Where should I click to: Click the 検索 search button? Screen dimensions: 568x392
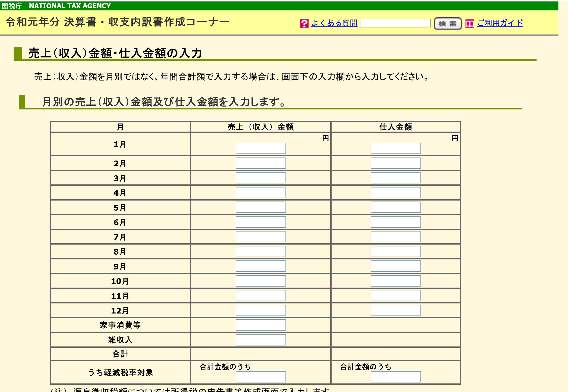[448, 24]
